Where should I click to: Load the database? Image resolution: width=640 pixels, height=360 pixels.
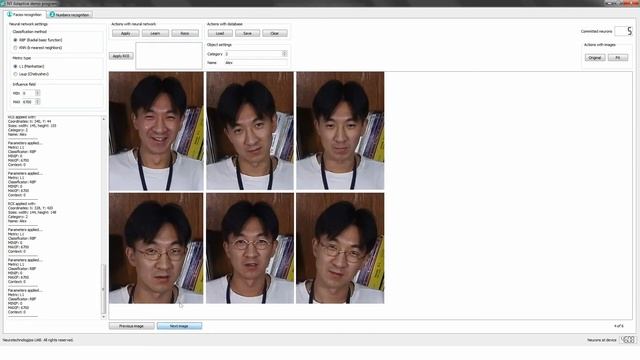[x=220, y=33]
